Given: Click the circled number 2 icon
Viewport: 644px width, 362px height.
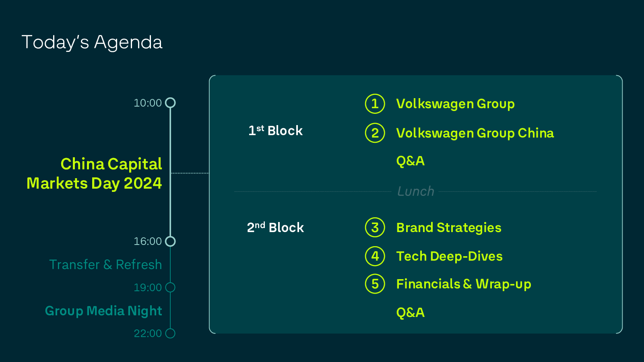Looking at the screenshot, I should tap(375, 133).
